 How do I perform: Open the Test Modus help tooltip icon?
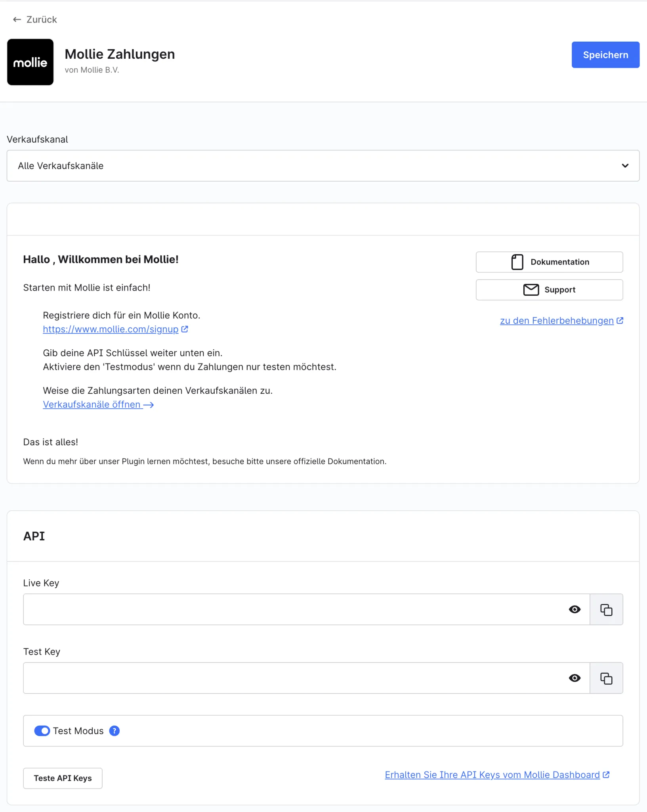point(115,731)
